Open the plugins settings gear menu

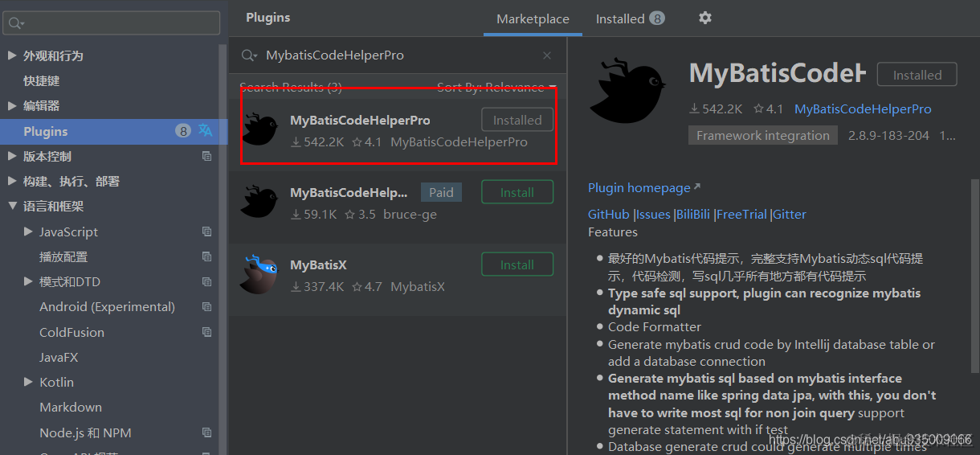click(705, 18)
